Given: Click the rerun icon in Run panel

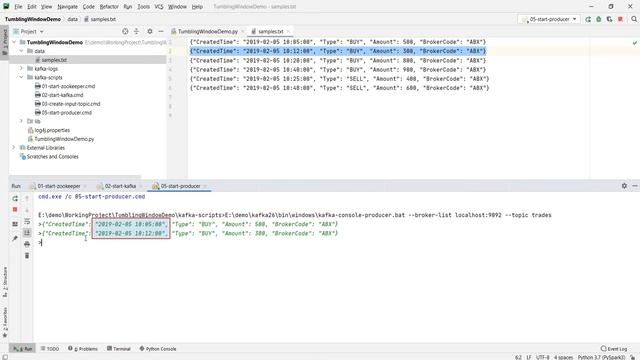Looking at the screenshot, I should click(15, 198).
